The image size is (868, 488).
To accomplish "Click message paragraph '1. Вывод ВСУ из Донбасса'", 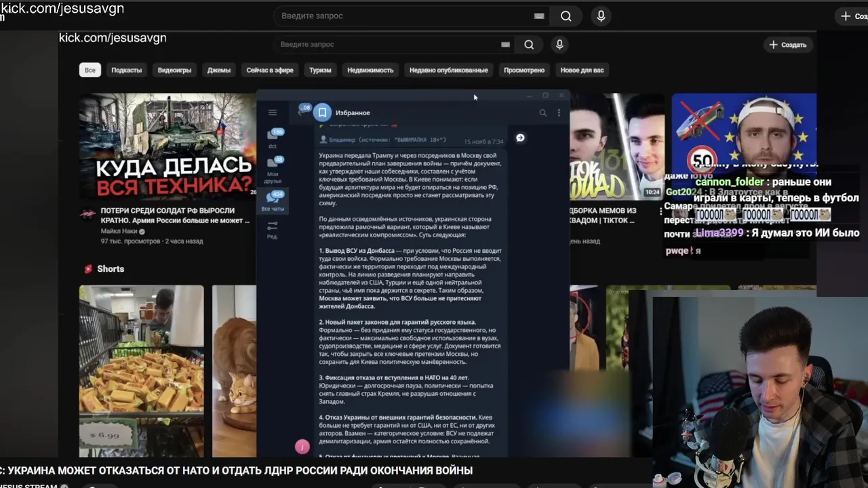I will point(410,279).
